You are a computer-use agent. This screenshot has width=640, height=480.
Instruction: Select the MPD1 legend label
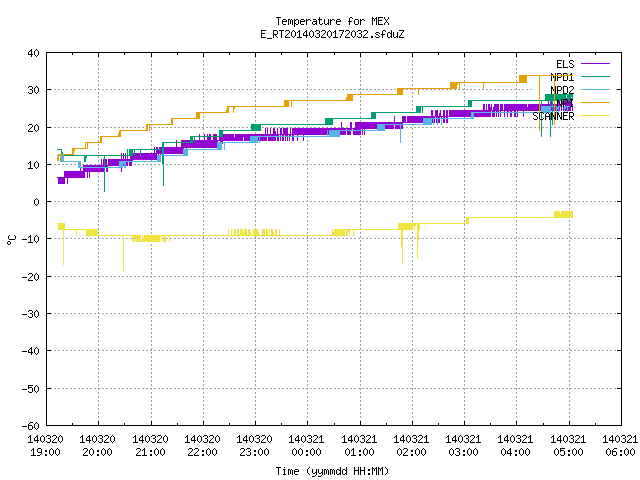pyautogui.click(x=562, y=77)
